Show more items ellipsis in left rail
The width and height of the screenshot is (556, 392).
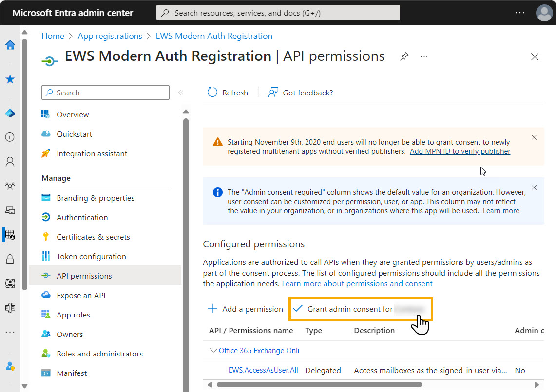pyautogui.click(x=10, y=332)
